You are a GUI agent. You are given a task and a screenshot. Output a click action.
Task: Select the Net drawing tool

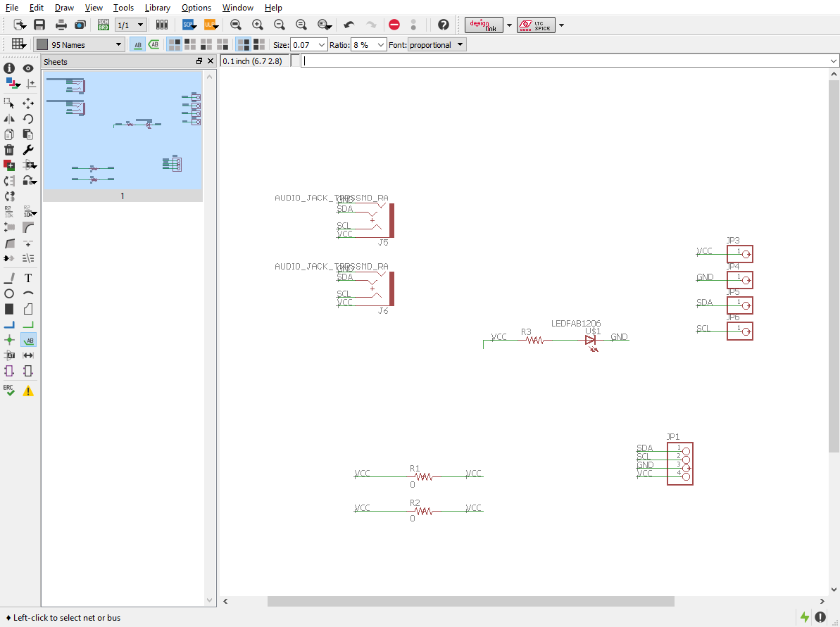[x=28, y=324]
